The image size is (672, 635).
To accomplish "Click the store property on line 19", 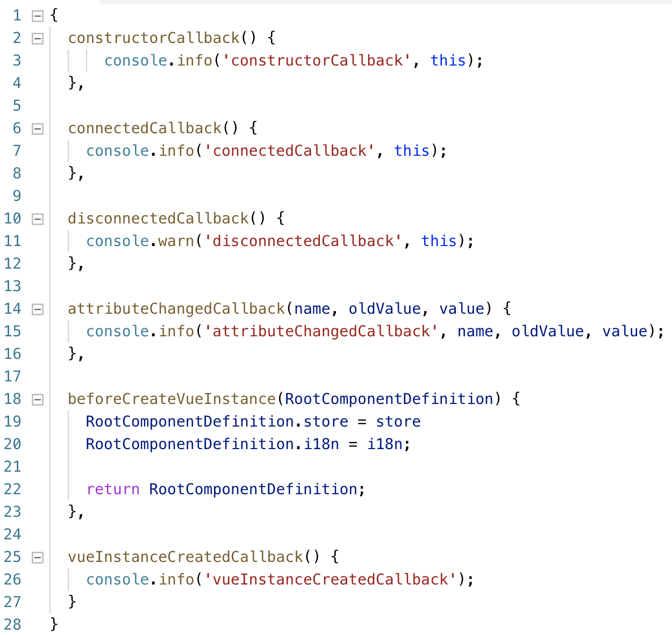I will pos(326,422).
